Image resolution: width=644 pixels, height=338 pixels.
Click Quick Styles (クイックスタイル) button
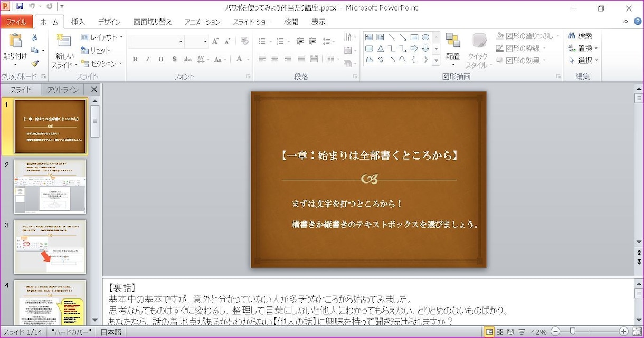[479, 51]
